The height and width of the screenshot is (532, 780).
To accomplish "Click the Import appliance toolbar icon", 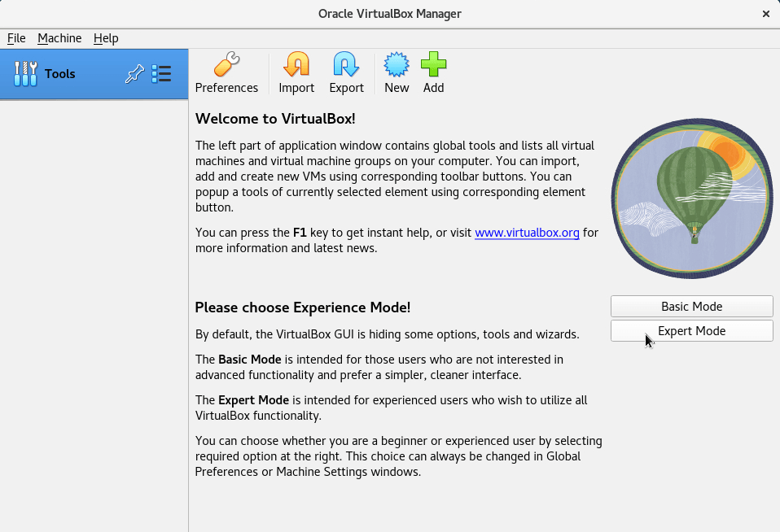I will (x=296, y=72).
